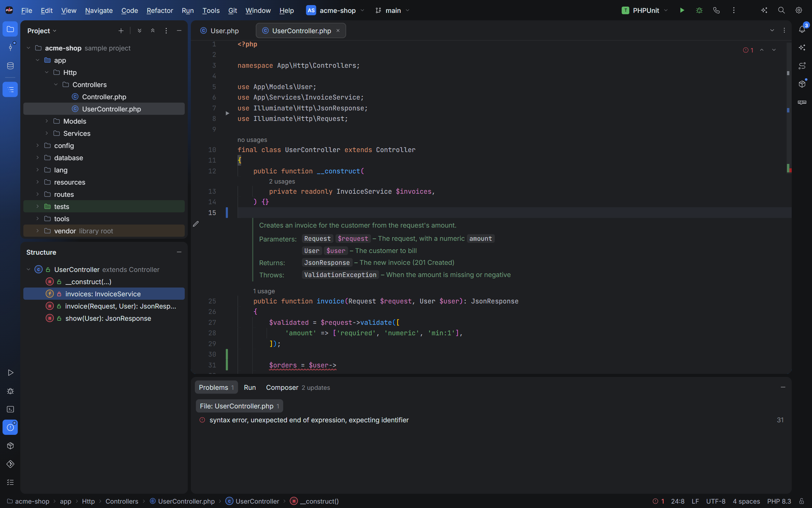Click the listen for debug connections phone icon
The height and width of the screenshot is (508, 812).
click(716, 10)
